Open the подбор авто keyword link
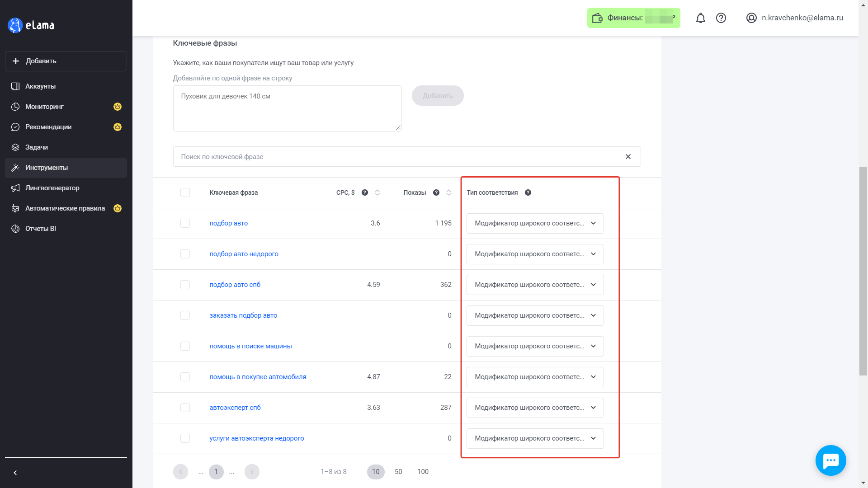 coord(228,223)
